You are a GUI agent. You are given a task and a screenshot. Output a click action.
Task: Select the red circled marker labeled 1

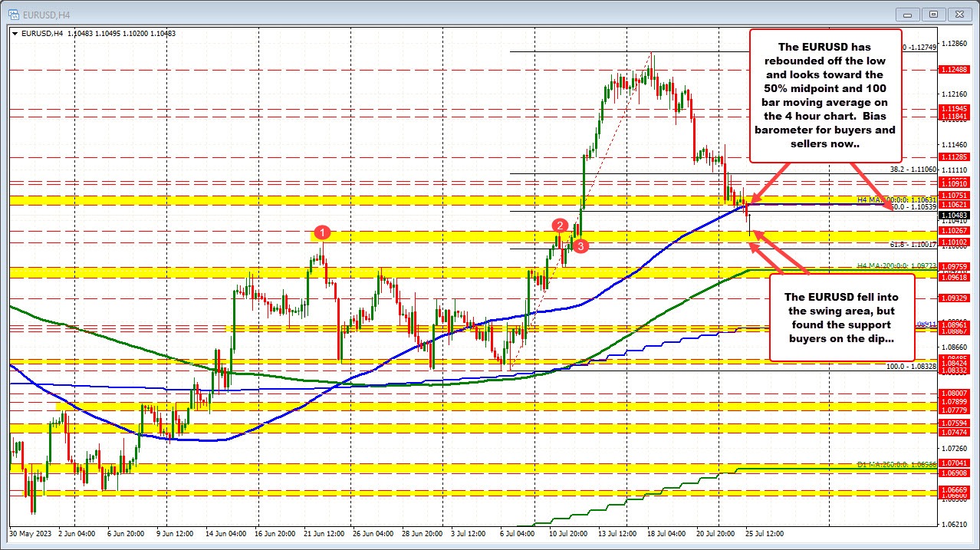tap(322, 232)
